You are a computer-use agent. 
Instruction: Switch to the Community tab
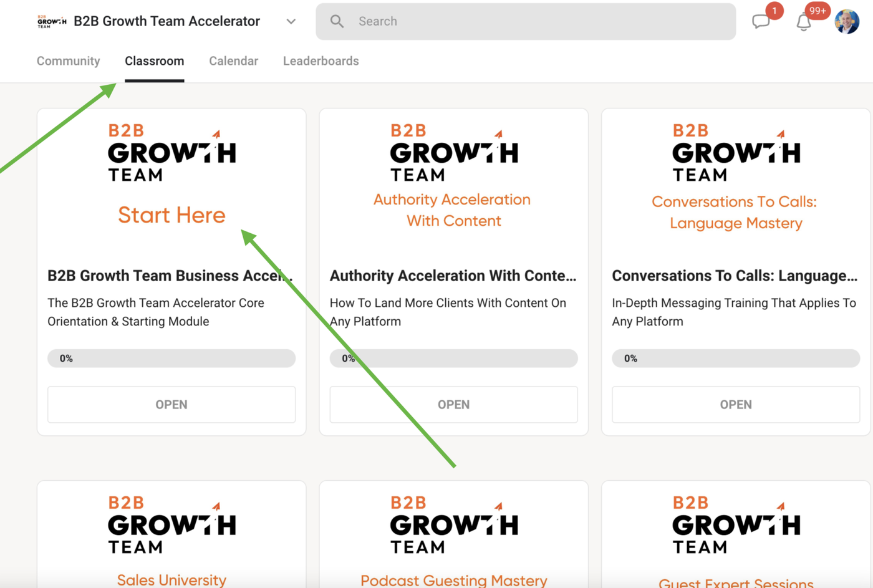point(69,61)
